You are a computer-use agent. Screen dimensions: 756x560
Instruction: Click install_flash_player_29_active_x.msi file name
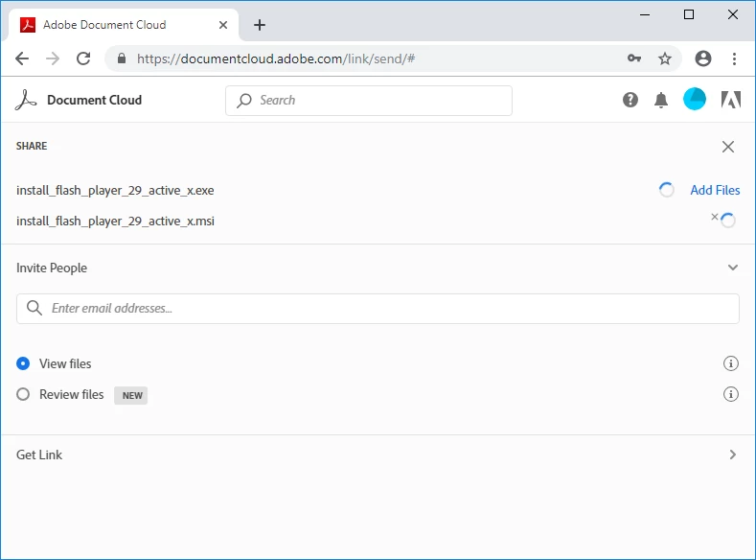(115, 222)
